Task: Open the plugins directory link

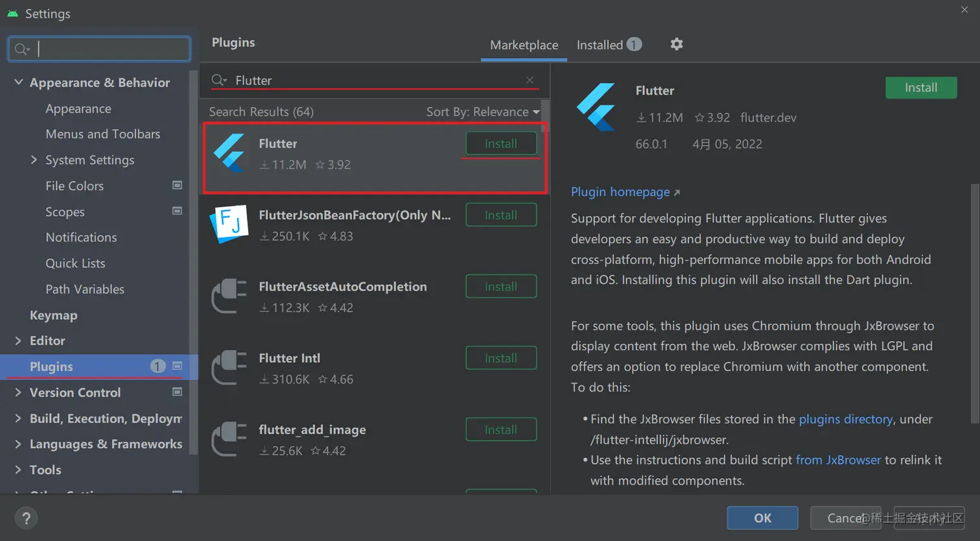Action: click(x=846, y=419)
